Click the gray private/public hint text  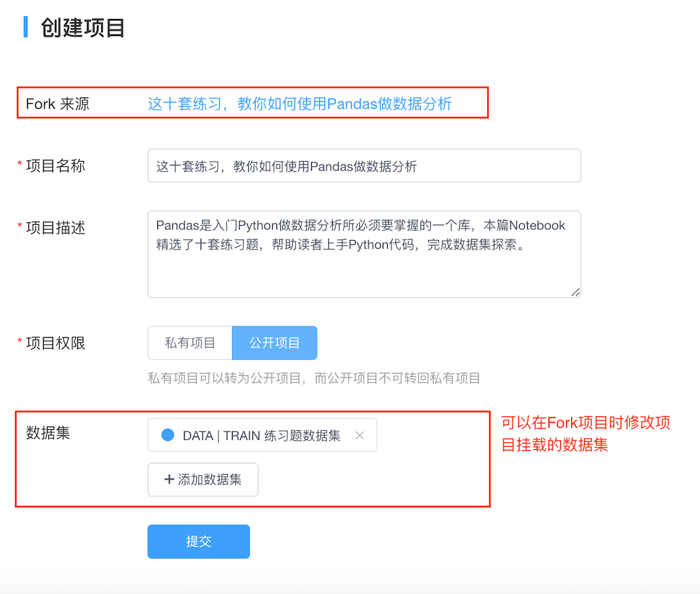(x=314, y=379)
